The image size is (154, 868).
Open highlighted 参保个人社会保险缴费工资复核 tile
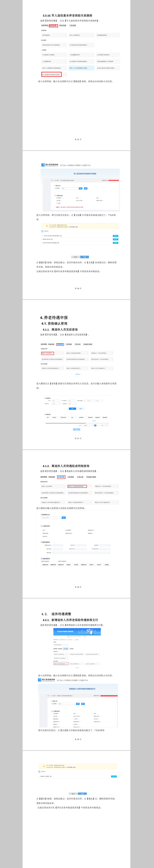81,68
